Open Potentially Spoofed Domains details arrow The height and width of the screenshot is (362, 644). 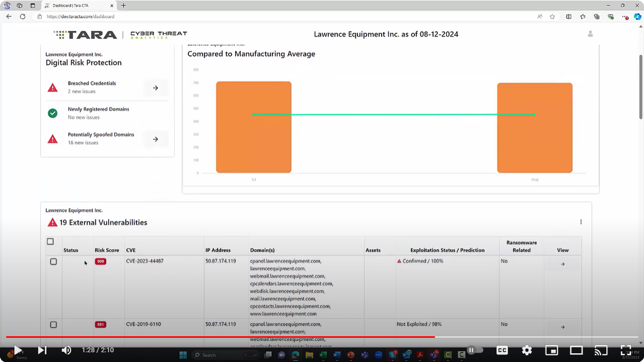pos(155,139)
